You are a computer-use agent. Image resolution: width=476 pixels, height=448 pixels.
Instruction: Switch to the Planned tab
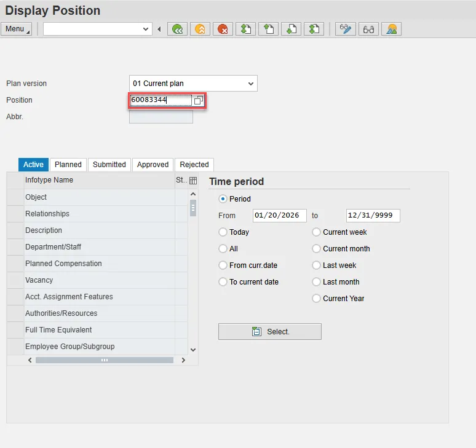pos(68,165)
